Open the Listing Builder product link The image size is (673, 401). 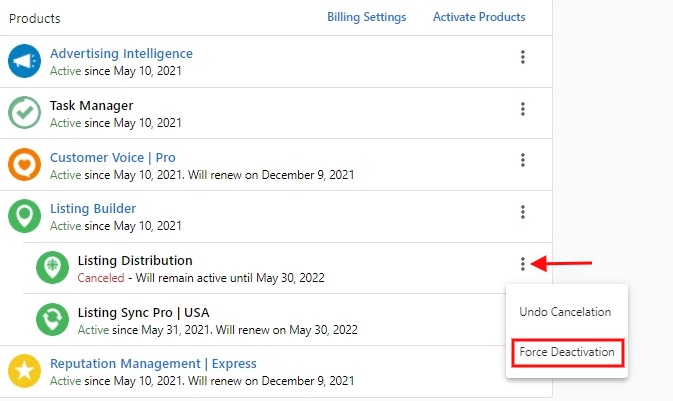coord(93,209)
